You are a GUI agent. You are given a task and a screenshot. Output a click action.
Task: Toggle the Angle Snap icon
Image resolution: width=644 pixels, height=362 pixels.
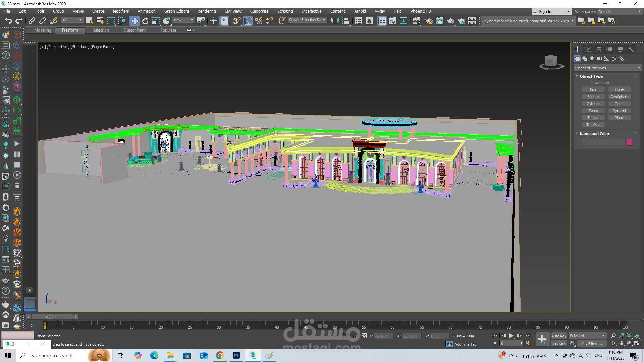pyautogui.click(x=248, y=21)
